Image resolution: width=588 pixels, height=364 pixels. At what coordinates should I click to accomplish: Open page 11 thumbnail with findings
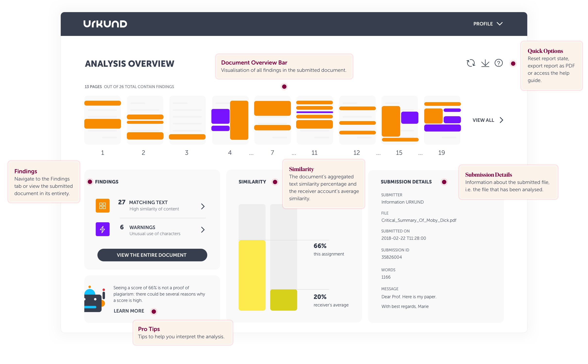(314, 120)
